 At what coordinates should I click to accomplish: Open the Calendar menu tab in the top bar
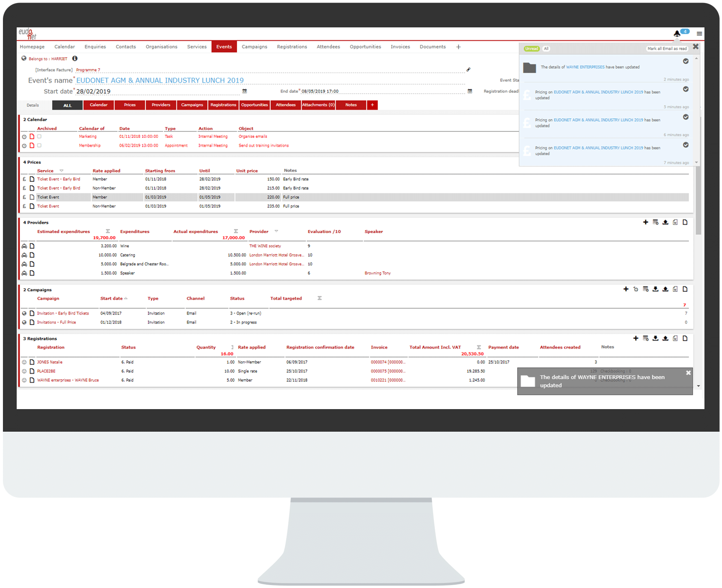tap(65, 47)
